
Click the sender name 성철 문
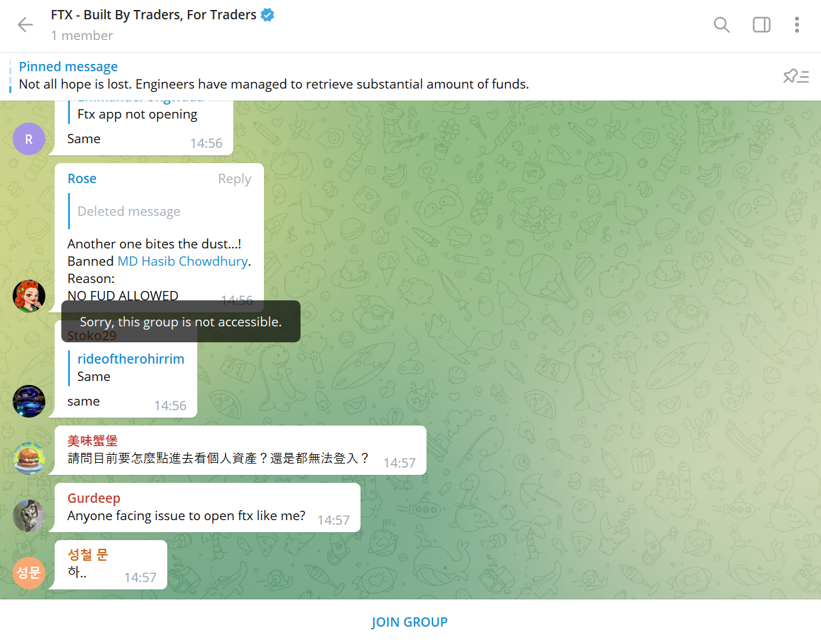click(87, 555)
